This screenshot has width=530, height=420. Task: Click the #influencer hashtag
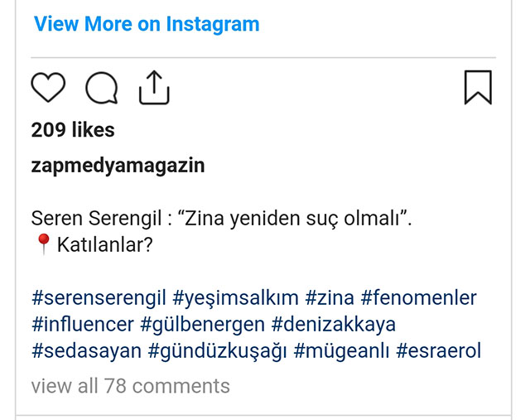[x=81, y=324]
